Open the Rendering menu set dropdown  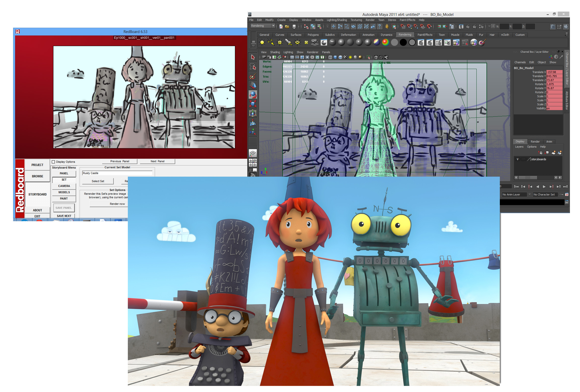pyautogui.click(x=273, y=26)
